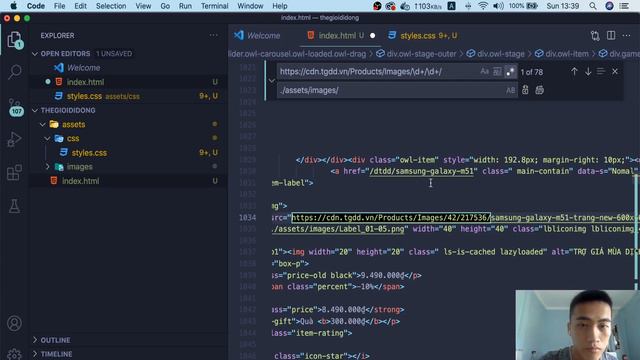This screenshot has width=640, height=360.
Task: Click the webcam video thumbnail
Action: pyautogui.click(x=578, y=325)
